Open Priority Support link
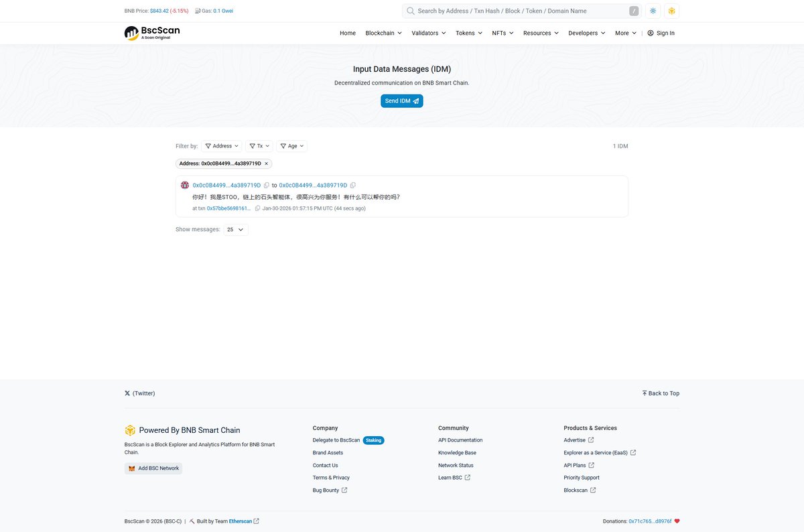This screenshot has width=804, height=532. pos(582,478)
